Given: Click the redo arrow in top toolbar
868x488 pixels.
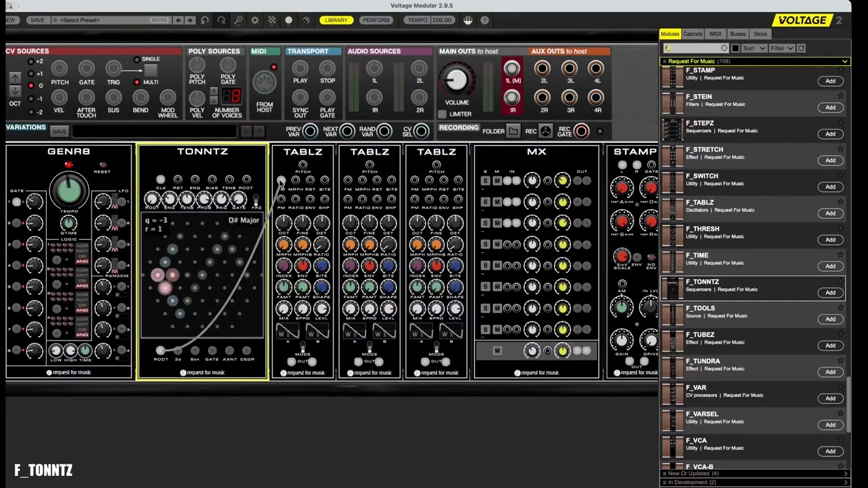Looking at the screenshot, I should click(x=221, y=20).
